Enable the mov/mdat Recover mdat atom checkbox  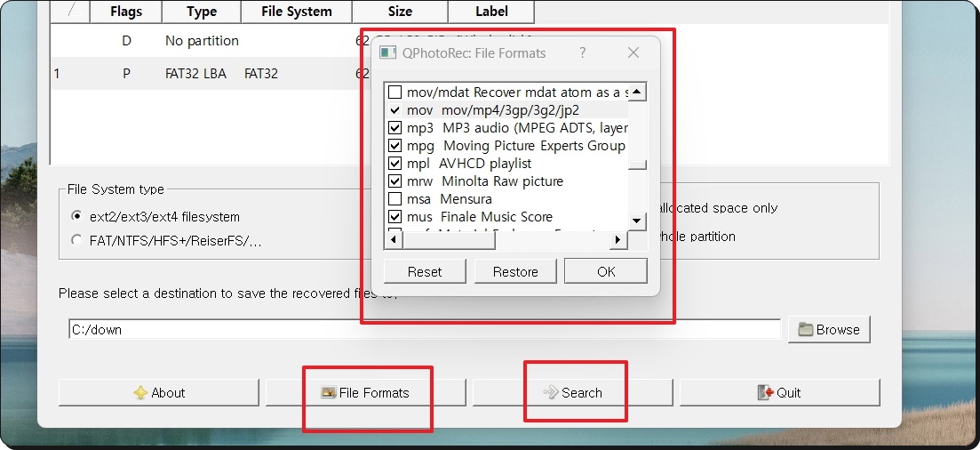tap(394, 92)
